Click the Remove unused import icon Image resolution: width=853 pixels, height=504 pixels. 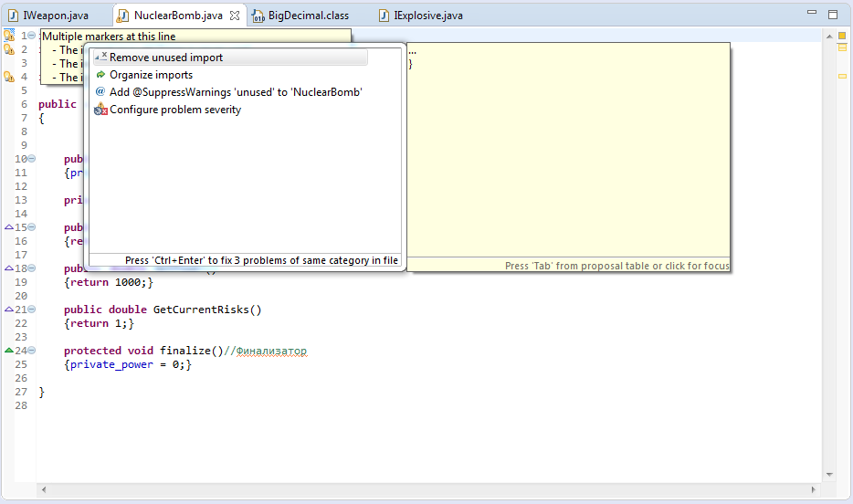click(100, 57)
